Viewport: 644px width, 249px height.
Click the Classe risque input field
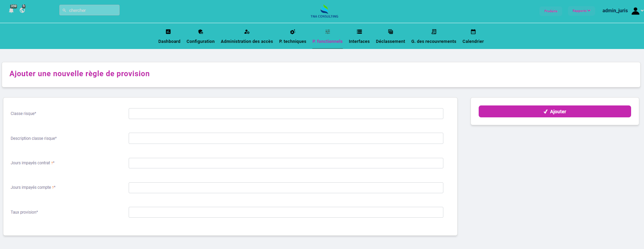tap(286, 114)
